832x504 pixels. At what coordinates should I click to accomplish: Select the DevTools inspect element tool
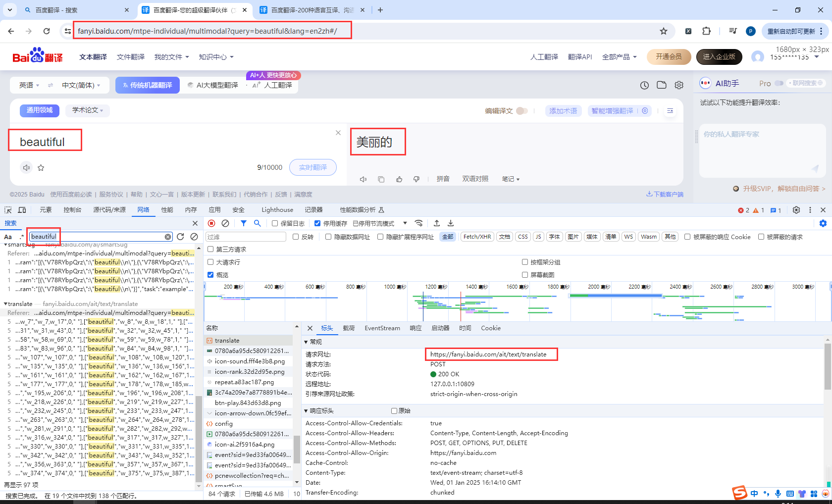8,210
